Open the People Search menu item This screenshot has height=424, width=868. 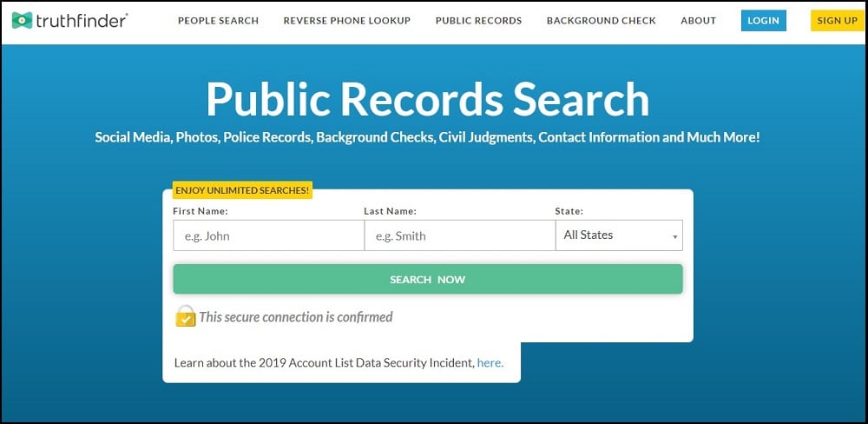click(x=218, y=21)
